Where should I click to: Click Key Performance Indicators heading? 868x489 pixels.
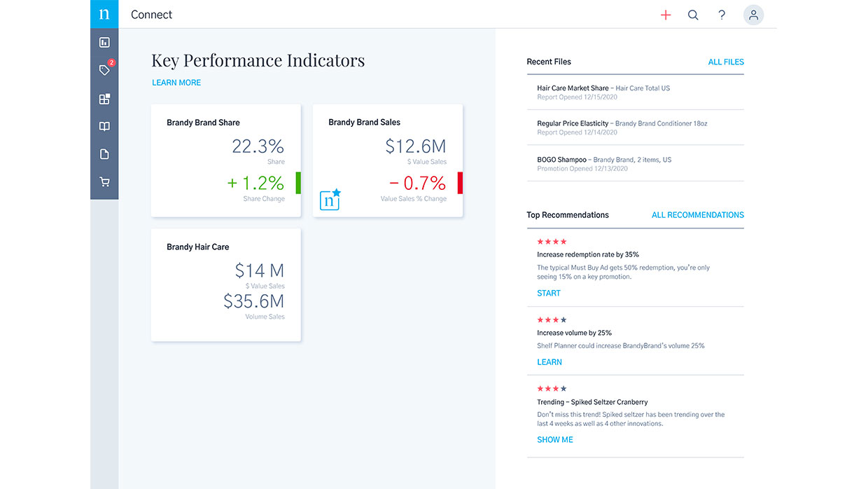coord(258,60)
